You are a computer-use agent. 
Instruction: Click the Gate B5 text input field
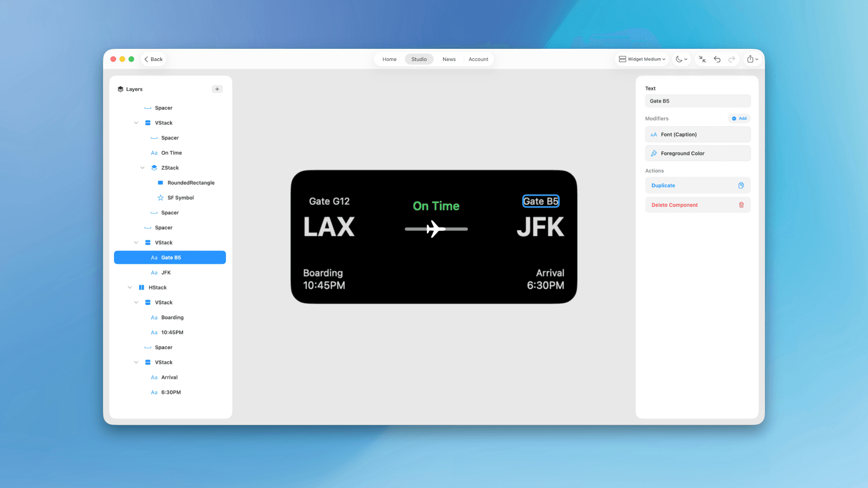pos(698,101)
